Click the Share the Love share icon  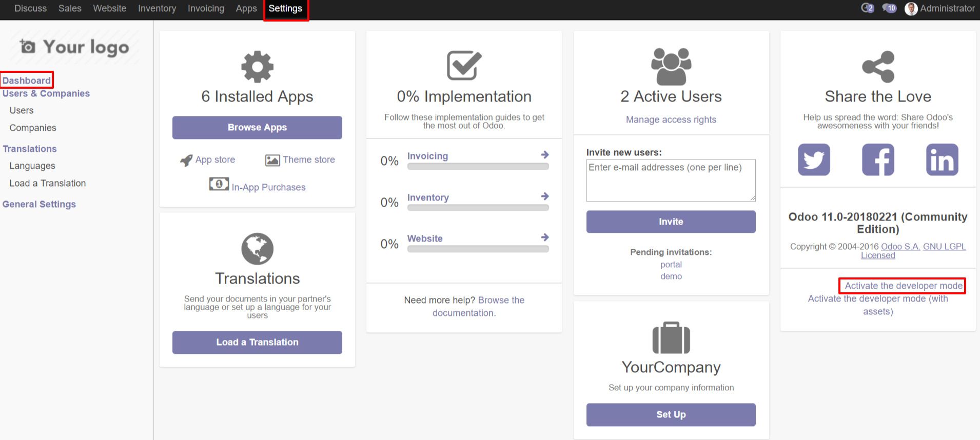(878, 67)
